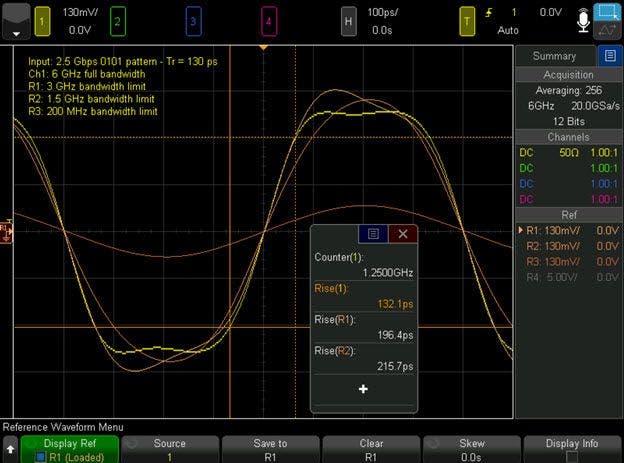The image size is (624, 463).
Task: Select the zoom box rectangle tool
Action: [608, 12]
